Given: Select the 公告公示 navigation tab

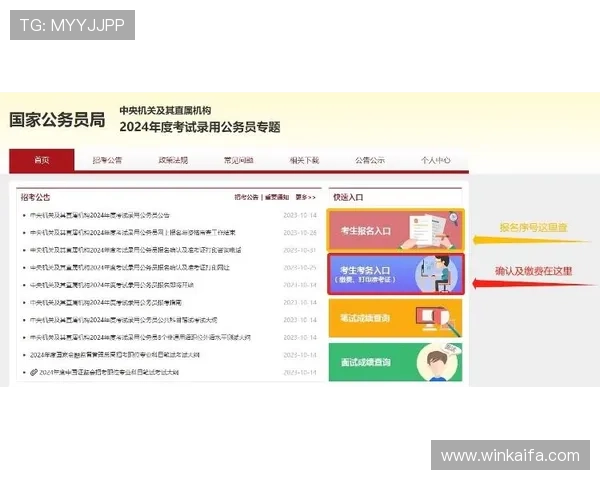Looking at the screenshot, I should coord(370,160).
